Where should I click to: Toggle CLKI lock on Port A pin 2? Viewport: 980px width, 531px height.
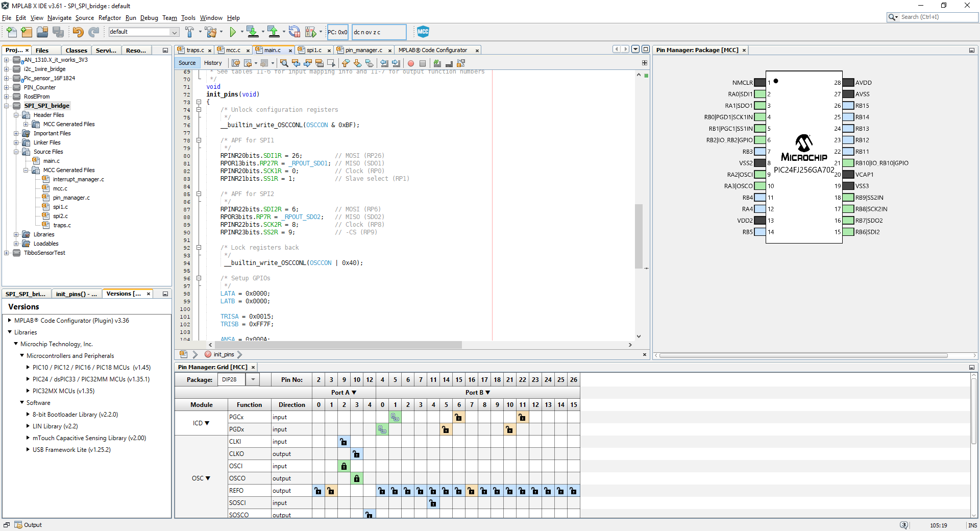pos(344,442)
